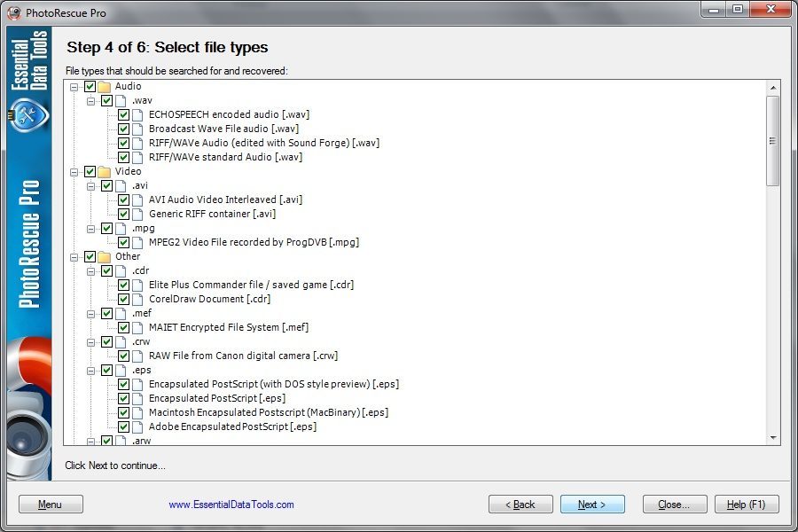Screen dimensions: 798x532
Task: Collapse the Other tree node
Action: pyautogui.click(x=74, y=257)
